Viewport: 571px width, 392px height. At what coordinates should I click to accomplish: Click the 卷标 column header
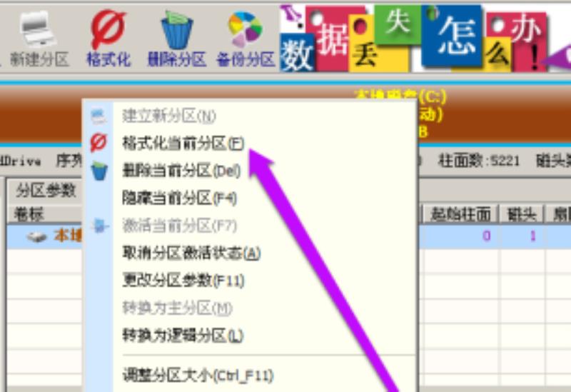(29, 214)
